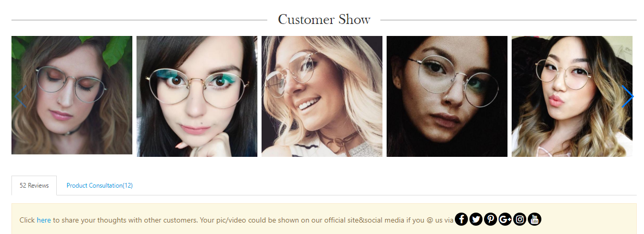Open the Pinterest icon

click(490, 219)
